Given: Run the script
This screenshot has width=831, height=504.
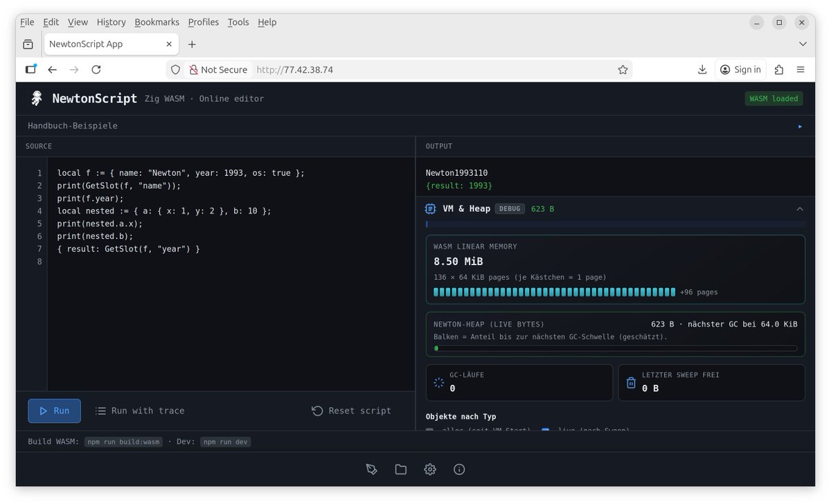Looking at the screenshot, I should click(x=54, y=411).
